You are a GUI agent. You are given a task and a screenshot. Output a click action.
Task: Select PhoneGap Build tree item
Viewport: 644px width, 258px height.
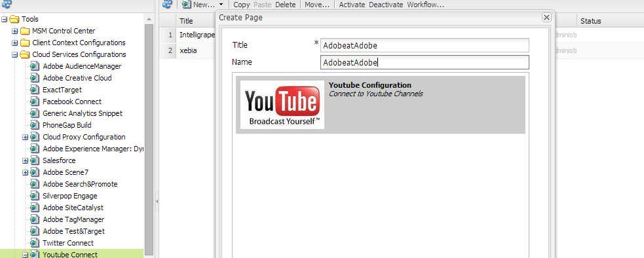[67, 125]
